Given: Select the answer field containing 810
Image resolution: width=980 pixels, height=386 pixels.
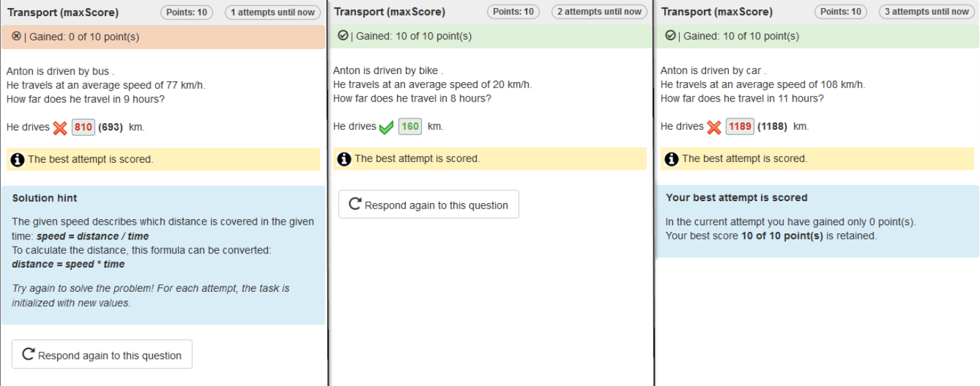Looking at the screenshot, I should pyautogui.click(x=83, y=127).
